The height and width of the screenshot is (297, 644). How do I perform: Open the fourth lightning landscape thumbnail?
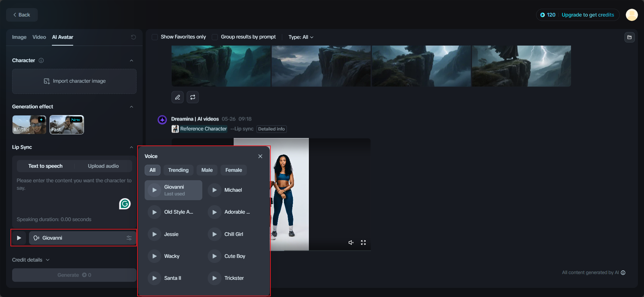(x=521, y=66)
